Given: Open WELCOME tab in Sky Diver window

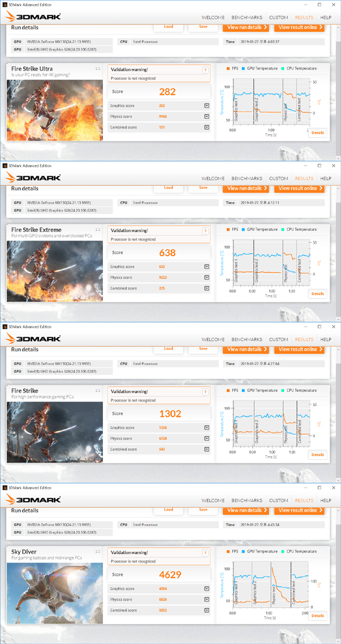Looking at the screenshot, I should [x=213, y=501].
